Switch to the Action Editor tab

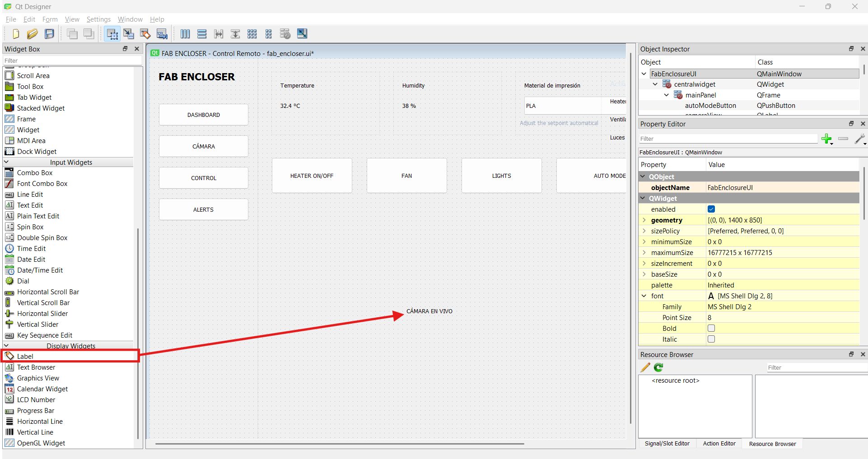point(719,444)
